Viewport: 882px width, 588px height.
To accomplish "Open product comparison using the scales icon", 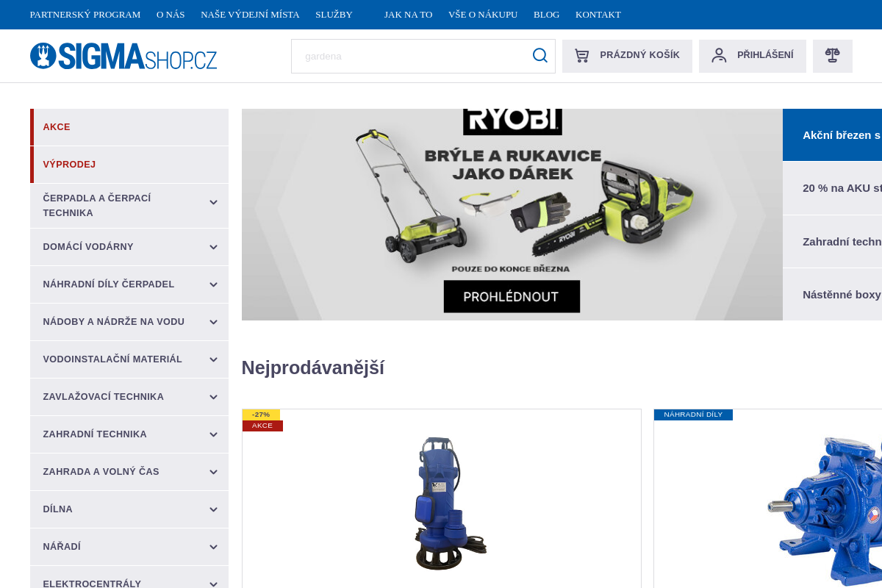I will click(832, 55).
